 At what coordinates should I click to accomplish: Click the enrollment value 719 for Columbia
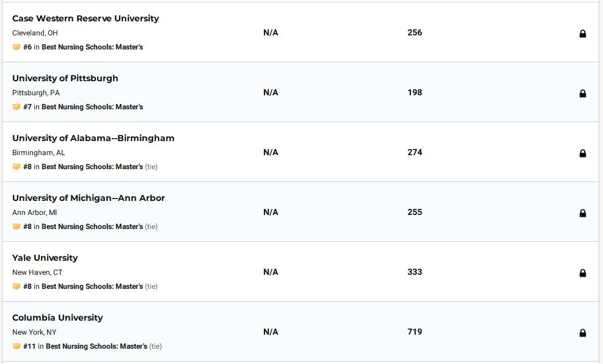[x=415, y=332]
